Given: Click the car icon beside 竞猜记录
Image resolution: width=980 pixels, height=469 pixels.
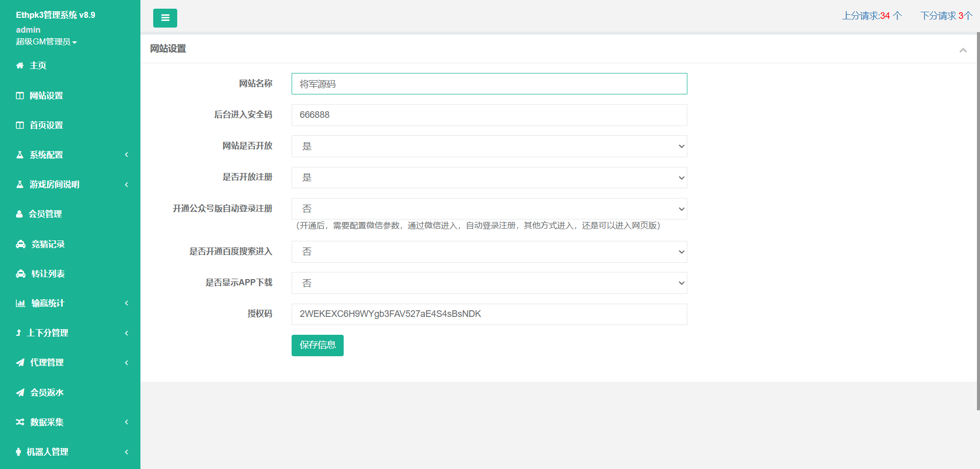Looking at the screenshot, I should pyautogui.click(x=20, y=244).
